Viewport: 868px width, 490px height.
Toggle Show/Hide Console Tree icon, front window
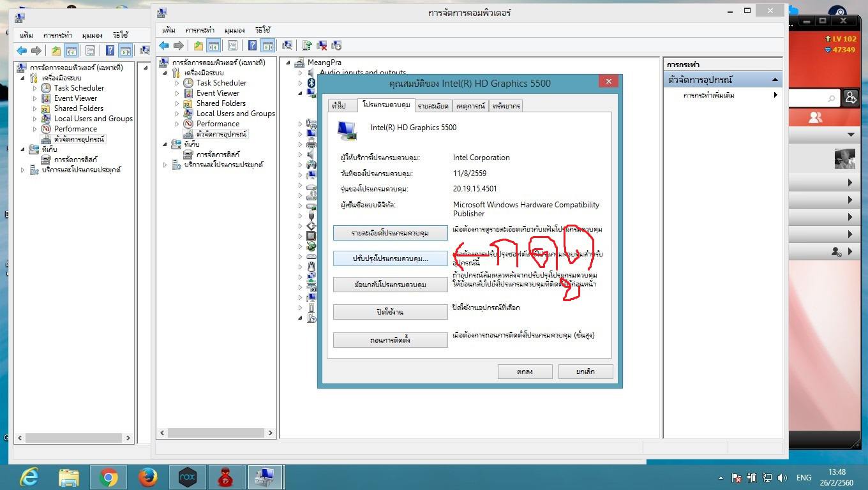click(x=213, y=45)
